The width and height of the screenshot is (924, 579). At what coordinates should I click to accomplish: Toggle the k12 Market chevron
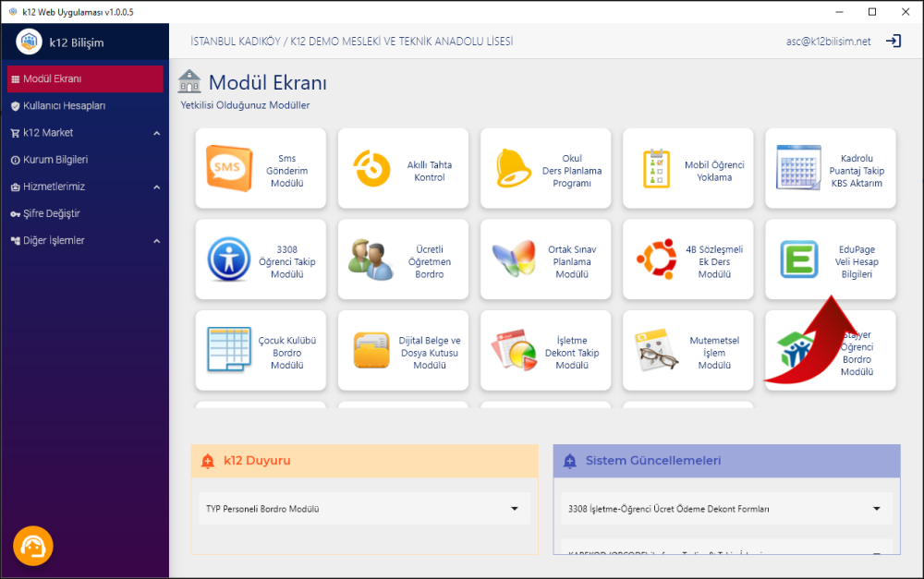click(157, 133)
